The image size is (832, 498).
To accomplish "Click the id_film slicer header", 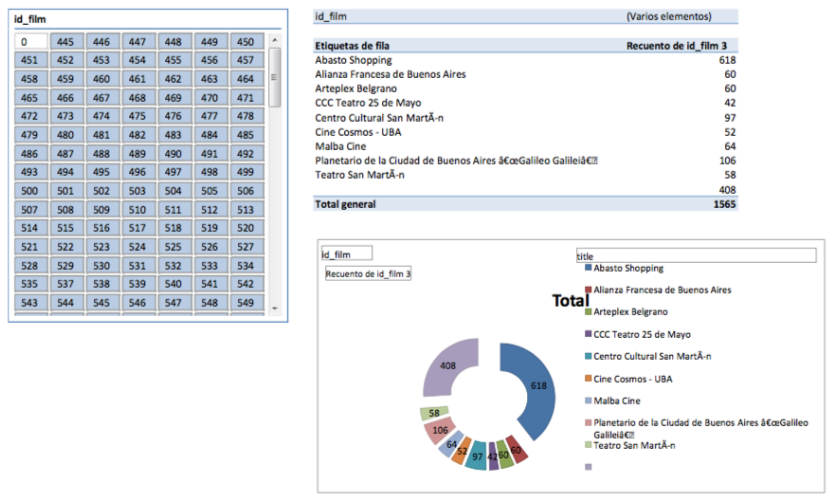I will pos(30,19).
